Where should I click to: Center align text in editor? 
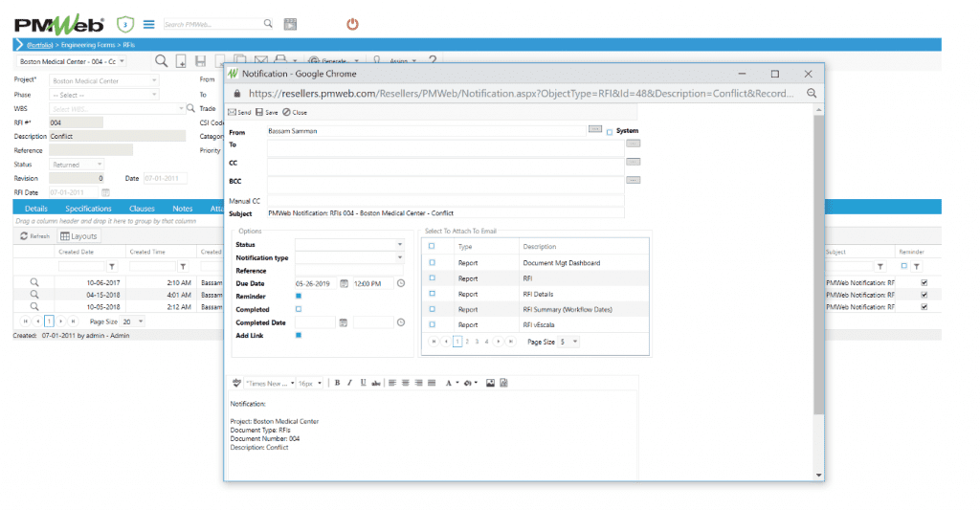click(405, 383)
